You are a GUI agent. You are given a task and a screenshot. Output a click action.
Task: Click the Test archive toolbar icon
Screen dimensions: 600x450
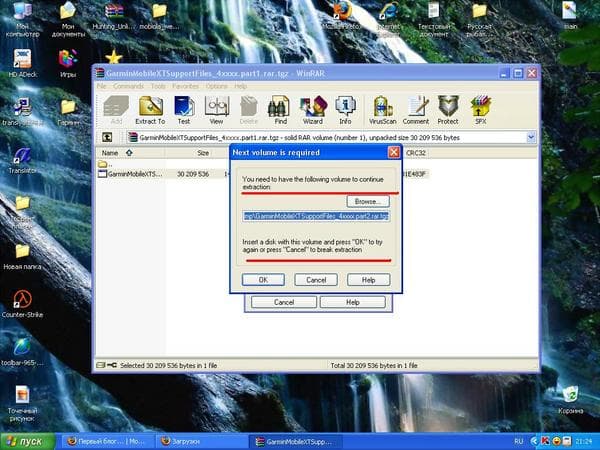[x=184, y=110]
